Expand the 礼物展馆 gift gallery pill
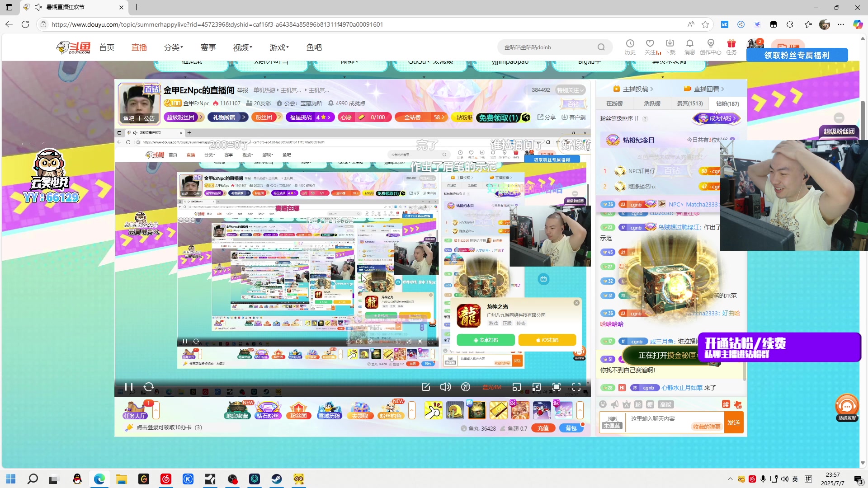 [228, 117]
